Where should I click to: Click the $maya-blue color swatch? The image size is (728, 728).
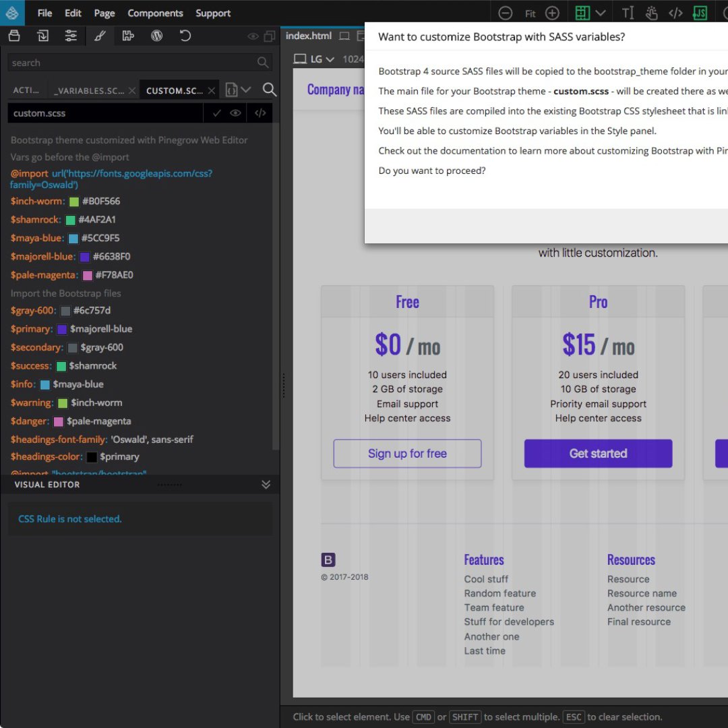click(73, 239)
